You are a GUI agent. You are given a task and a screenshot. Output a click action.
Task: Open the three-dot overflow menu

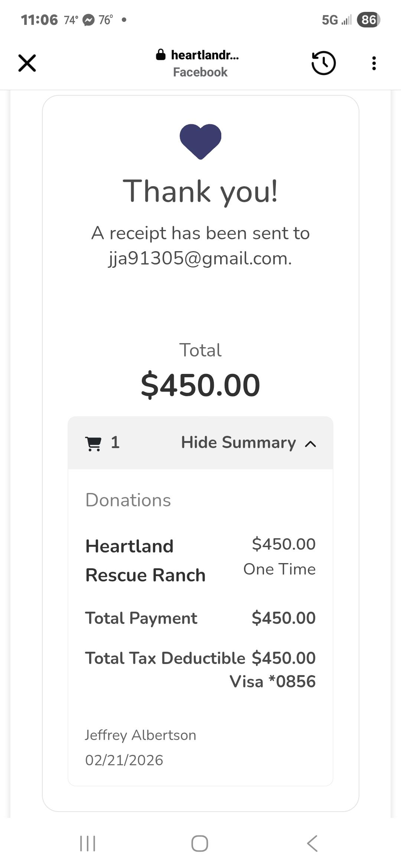coord(374,63)
